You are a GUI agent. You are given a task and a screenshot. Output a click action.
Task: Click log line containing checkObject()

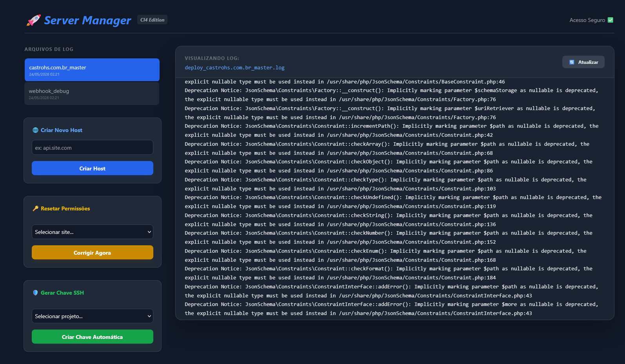(389, 162)
